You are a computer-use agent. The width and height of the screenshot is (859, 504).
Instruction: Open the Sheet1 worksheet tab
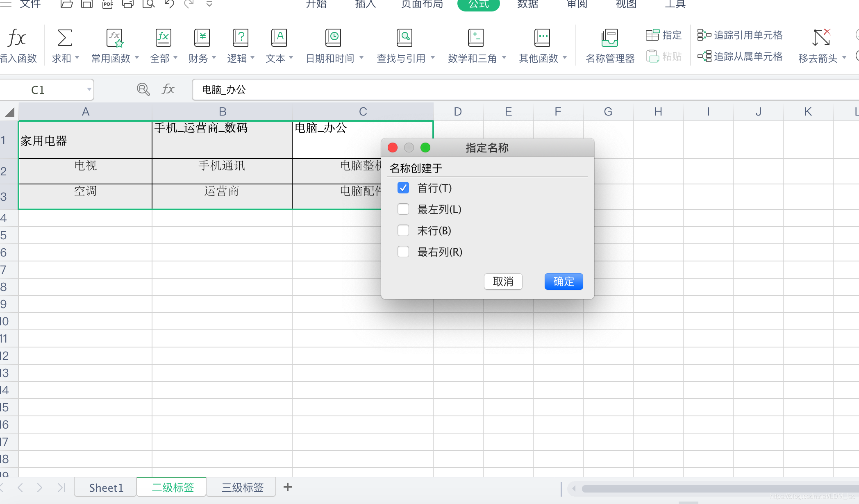[x=106, y=488]
